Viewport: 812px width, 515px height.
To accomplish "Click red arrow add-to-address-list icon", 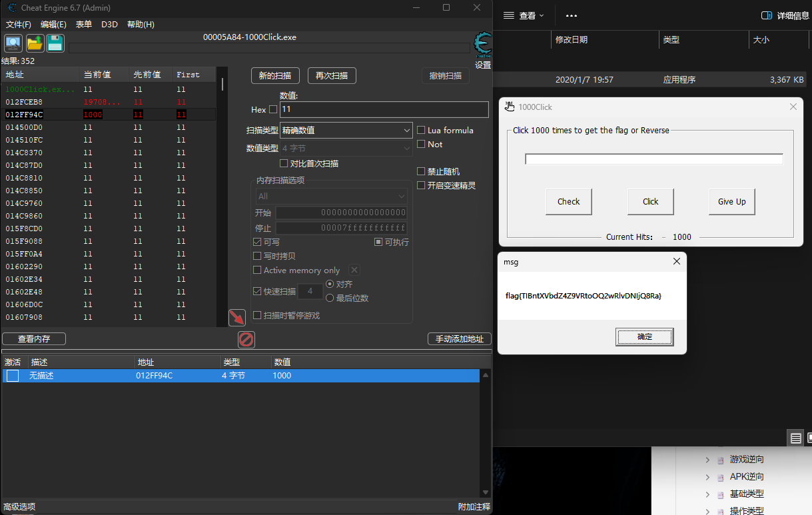I will click(x=236, y=317).
